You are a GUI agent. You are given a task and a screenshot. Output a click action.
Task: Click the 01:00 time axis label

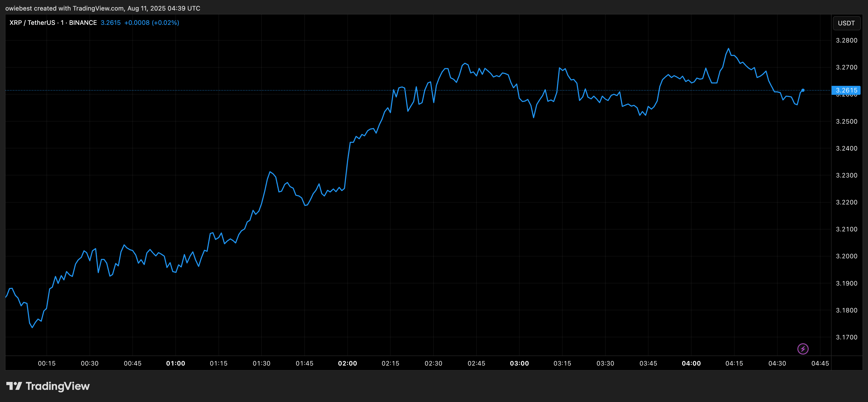pyautogui.click(x=176, y=363)
